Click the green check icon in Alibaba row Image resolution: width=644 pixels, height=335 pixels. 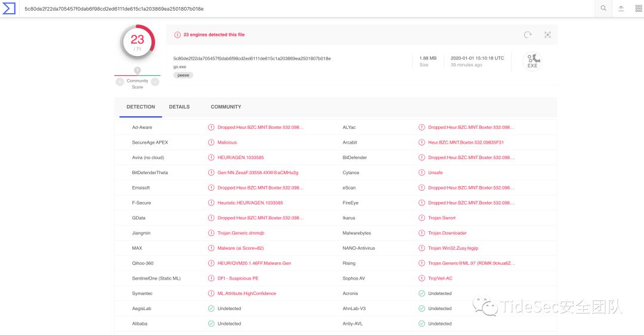pyautogui.click(x=211, y=324)
